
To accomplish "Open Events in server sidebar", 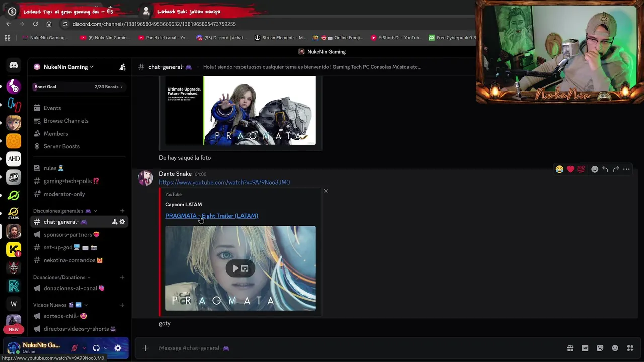I will pos(79,108).
